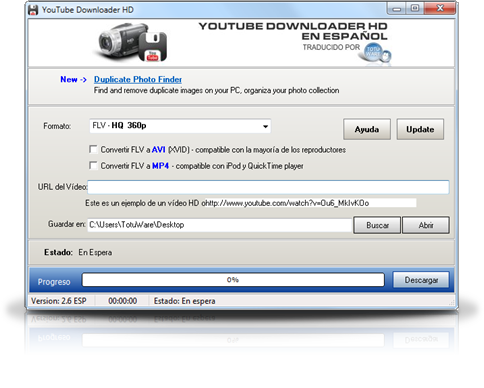Click the Update button
The height and width of the screenshot is (388, 484).
[420, 129]
